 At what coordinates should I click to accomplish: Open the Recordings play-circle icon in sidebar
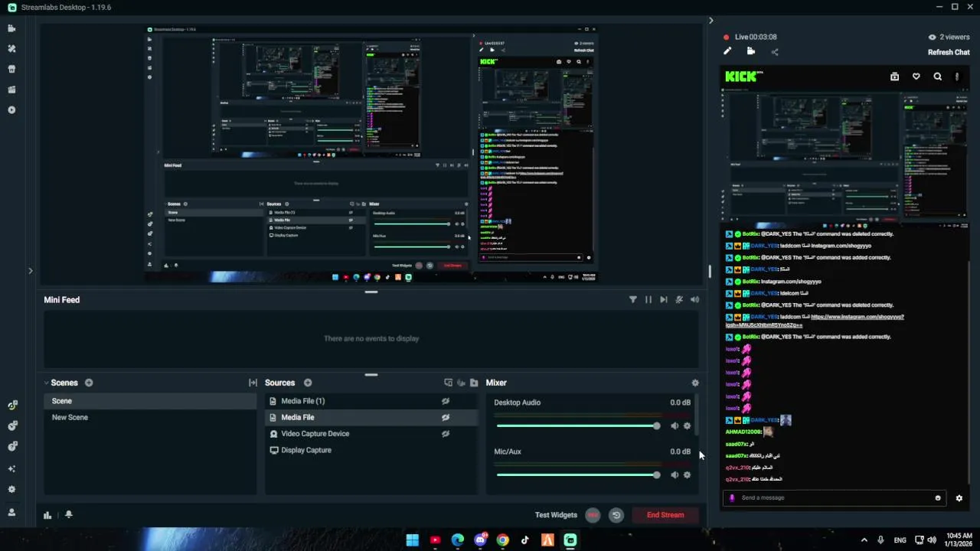click(11, 110)
